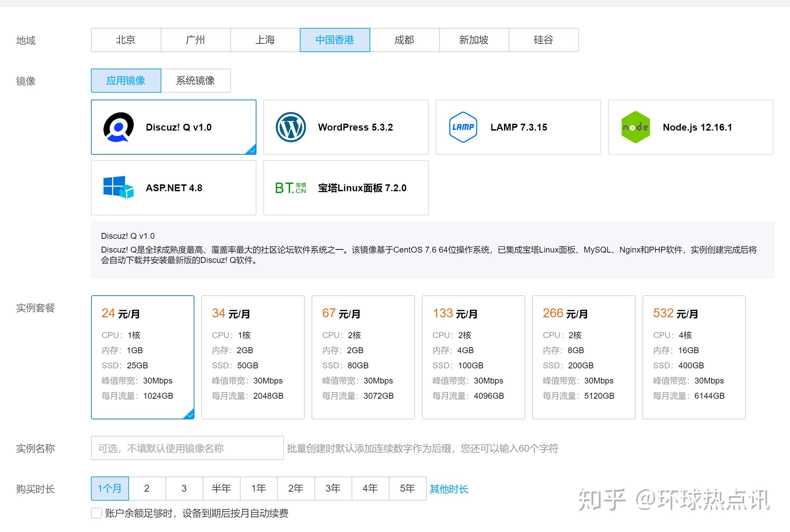The image size is (790, 532).
Task: Select the 67 元/月 instance plan
Action: (363, 357)
